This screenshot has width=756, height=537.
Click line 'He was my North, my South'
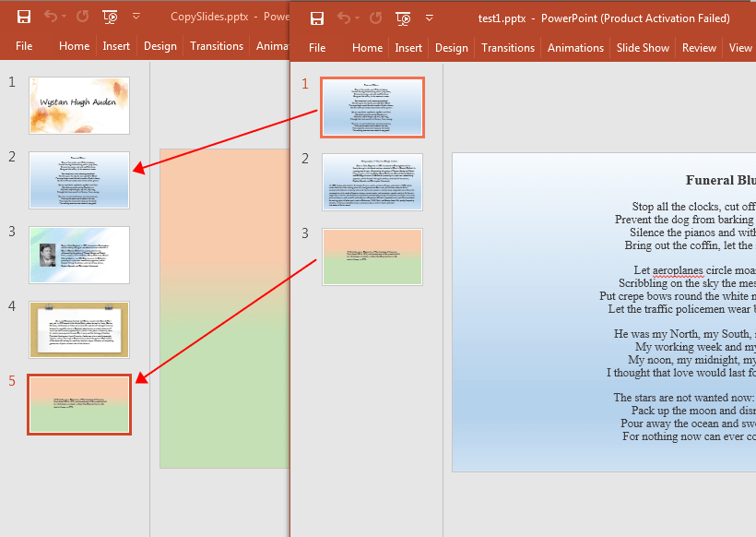pos(685,334)
